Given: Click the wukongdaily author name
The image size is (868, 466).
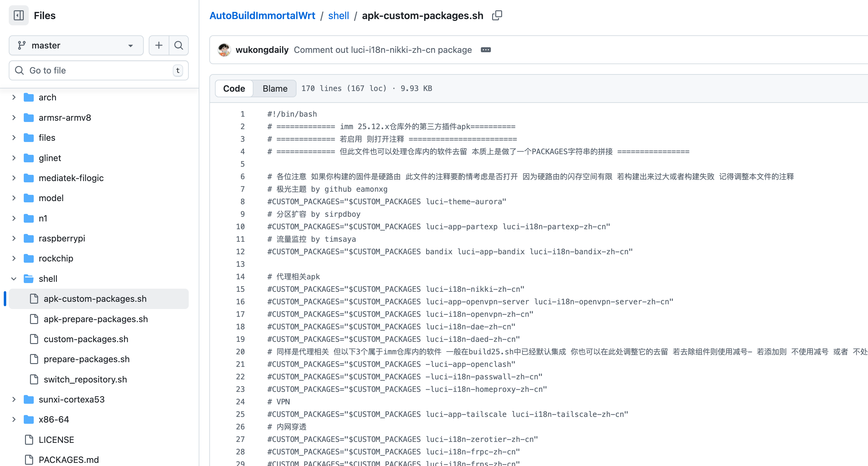Looking at the screenshot, I should pyautogui.click(x=262, y=50).
